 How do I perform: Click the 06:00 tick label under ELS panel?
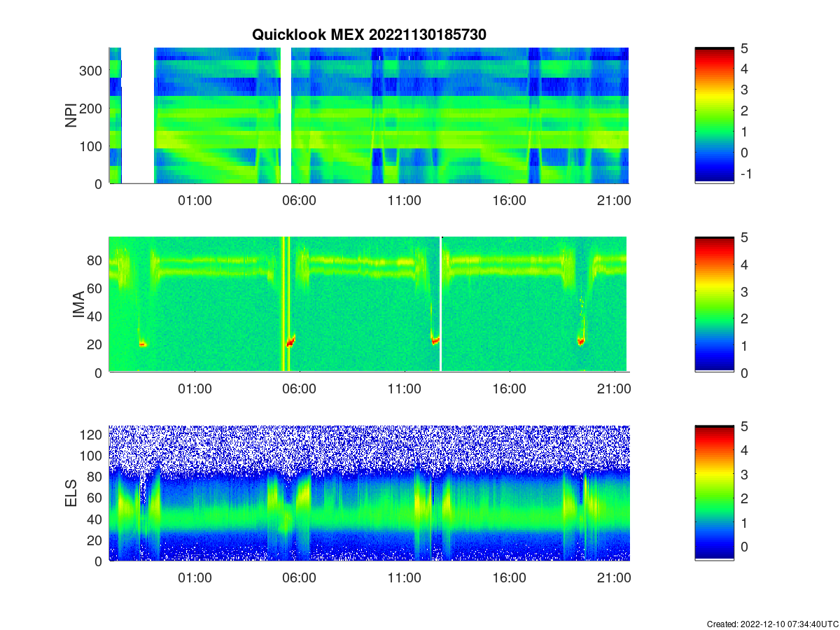pyautogui.click(x=299, y=577)
